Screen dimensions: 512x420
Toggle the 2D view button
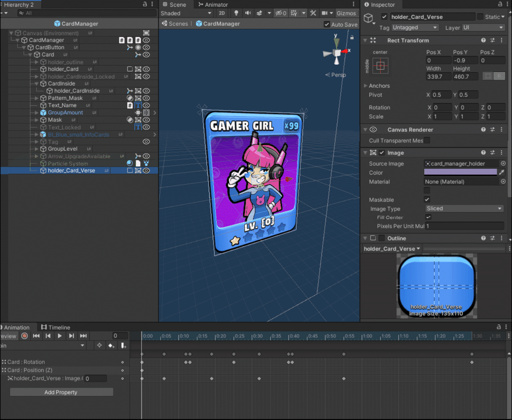click(222, 13)
